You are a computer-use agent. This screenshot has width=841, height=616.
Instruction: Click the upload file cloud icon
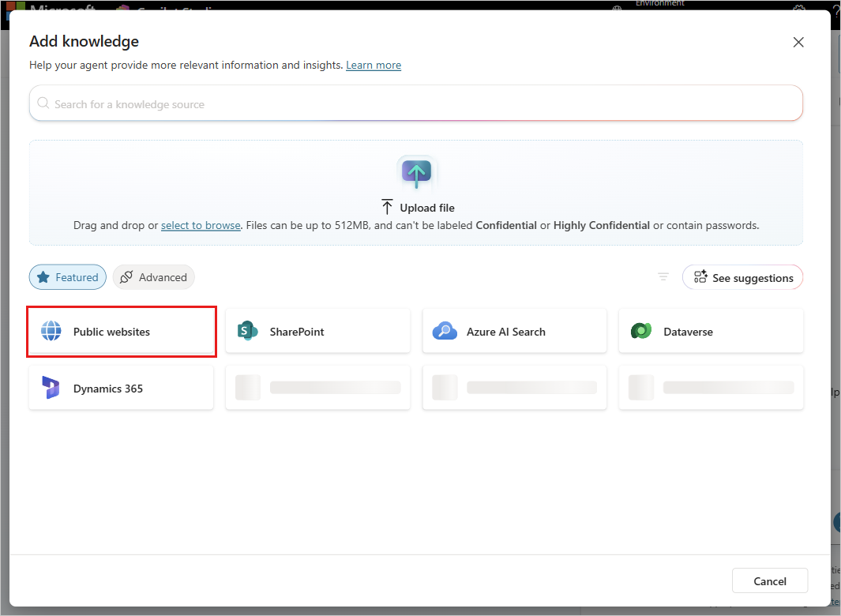click(417, 173)
